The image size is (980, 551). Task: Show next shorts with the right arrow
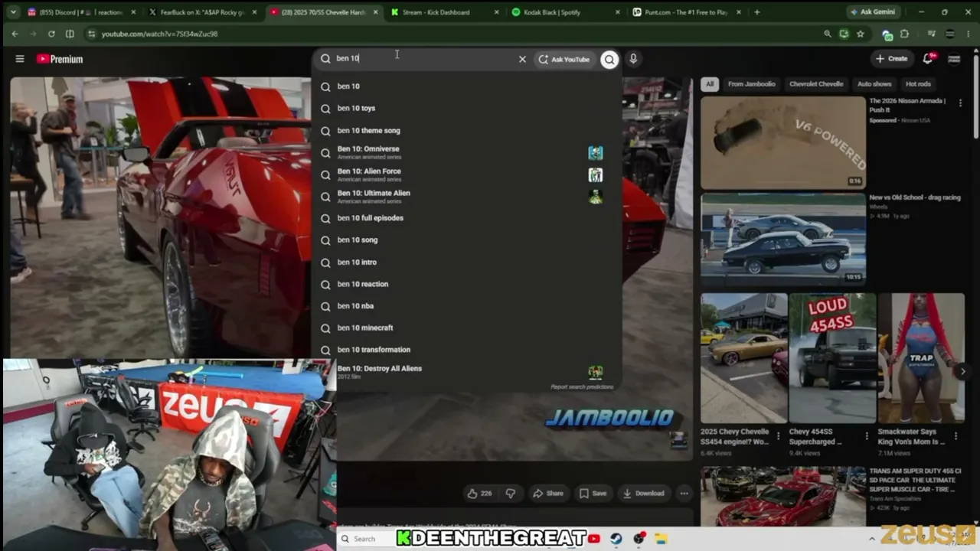pos(962,371)
